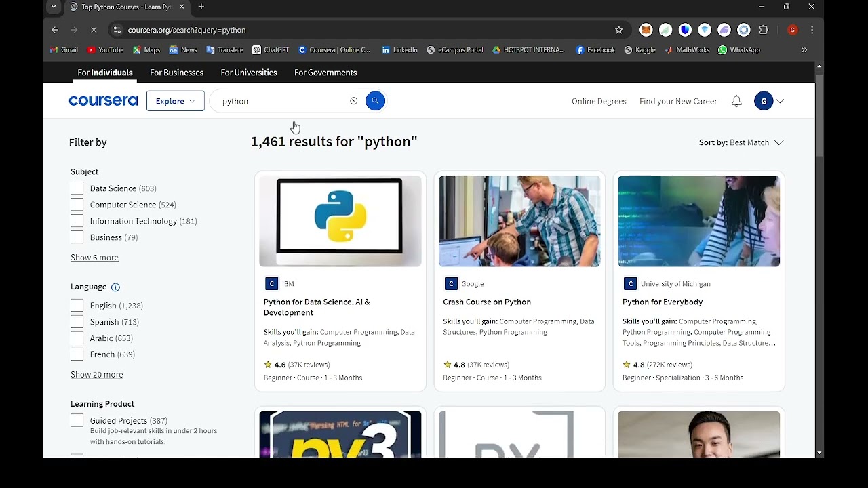This screenshot has width=868, height=488.
Task: Open the notifications bell
Action: [x=736, y=101]
